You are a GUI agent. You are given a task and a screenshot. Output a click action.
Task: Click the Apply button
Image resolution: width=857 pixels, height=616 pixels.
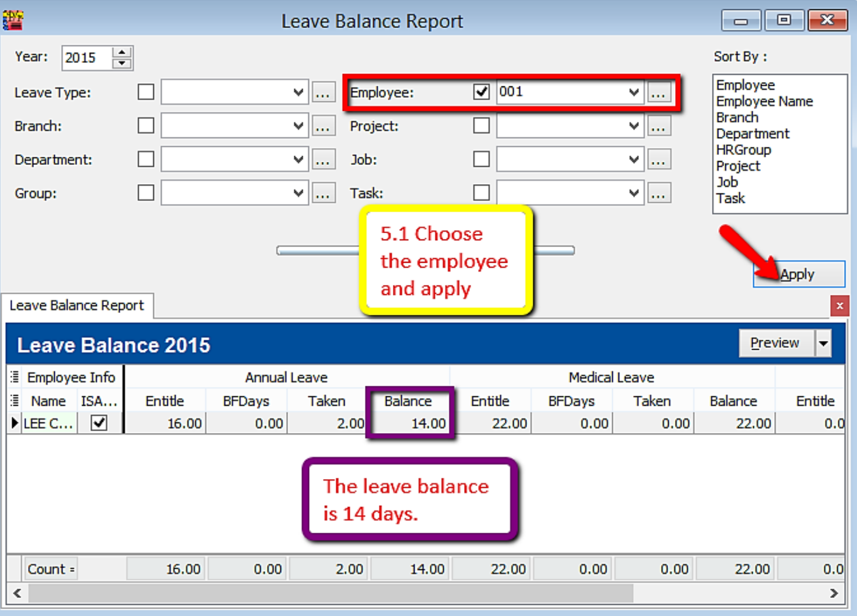click(799, 274)
